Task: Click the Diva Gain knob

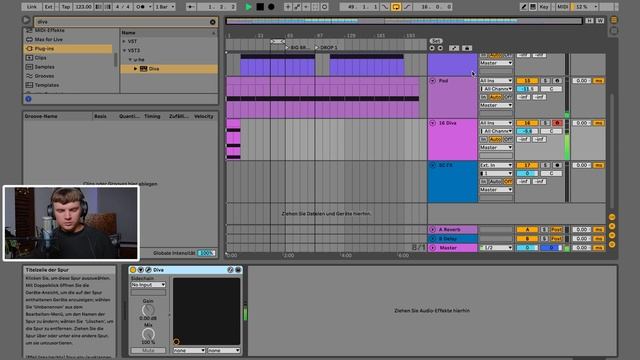Action: pos(148,310)
